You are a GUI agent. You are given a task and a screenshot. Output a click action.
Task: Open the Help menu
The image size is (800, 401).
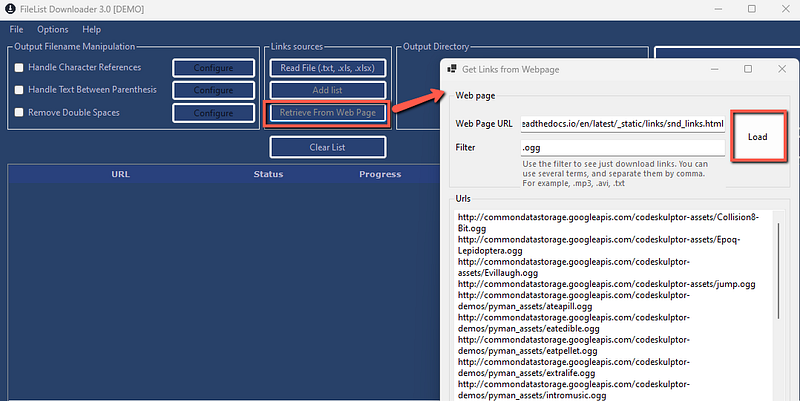pos(92,30)
